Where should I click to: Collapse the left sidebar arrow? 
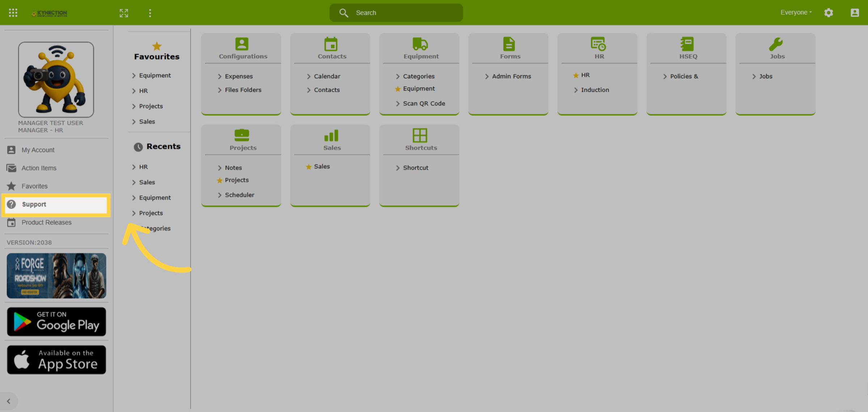click(9, 401)
